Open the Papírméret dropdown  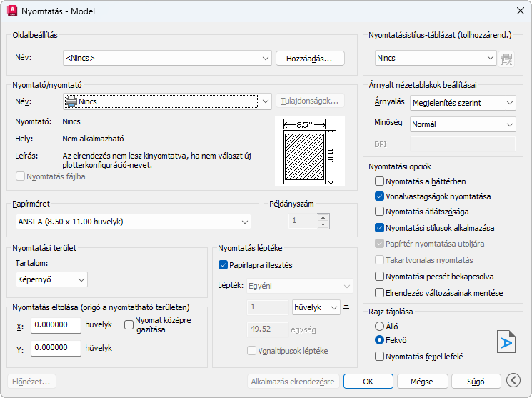[x=133, y=222]
